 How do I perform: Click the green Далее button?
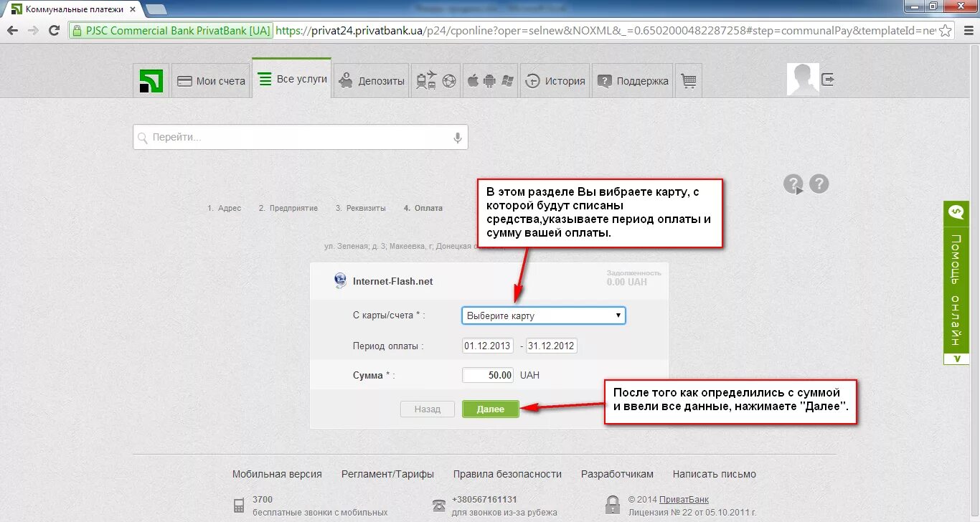tap(491, 409)
